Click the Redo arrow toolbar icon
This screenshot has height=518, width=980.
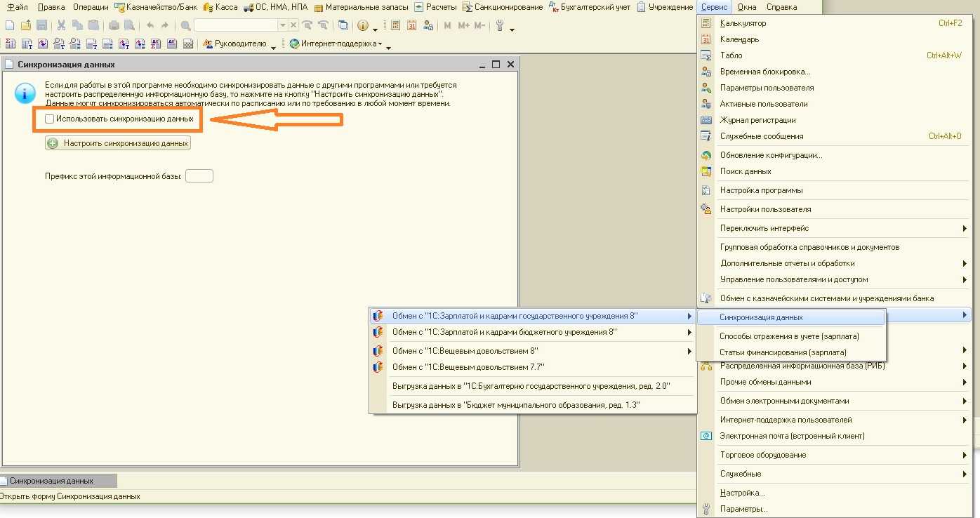165,25
